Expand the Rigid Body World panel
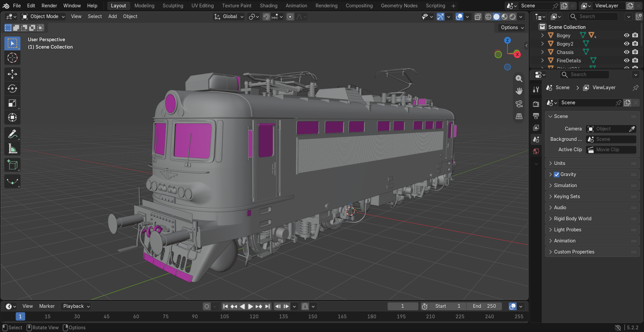Viewport: 644px width, 332px height. [x=592, y=219]
